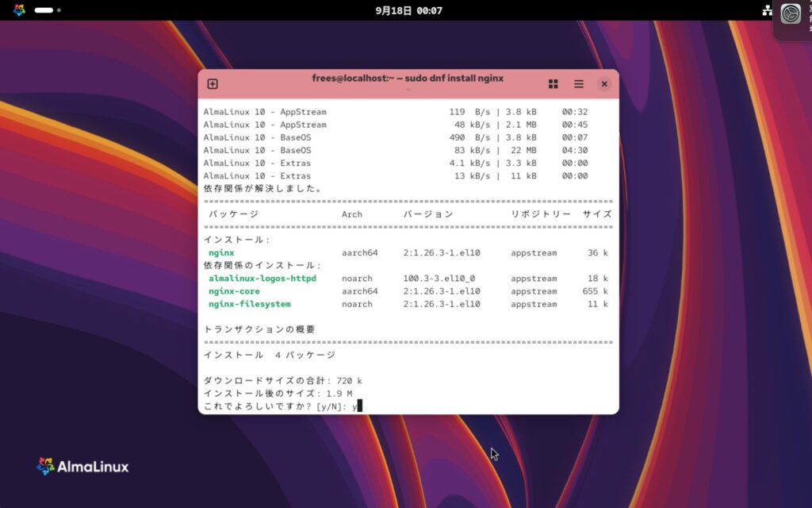Open the network status icon menu

767,10
